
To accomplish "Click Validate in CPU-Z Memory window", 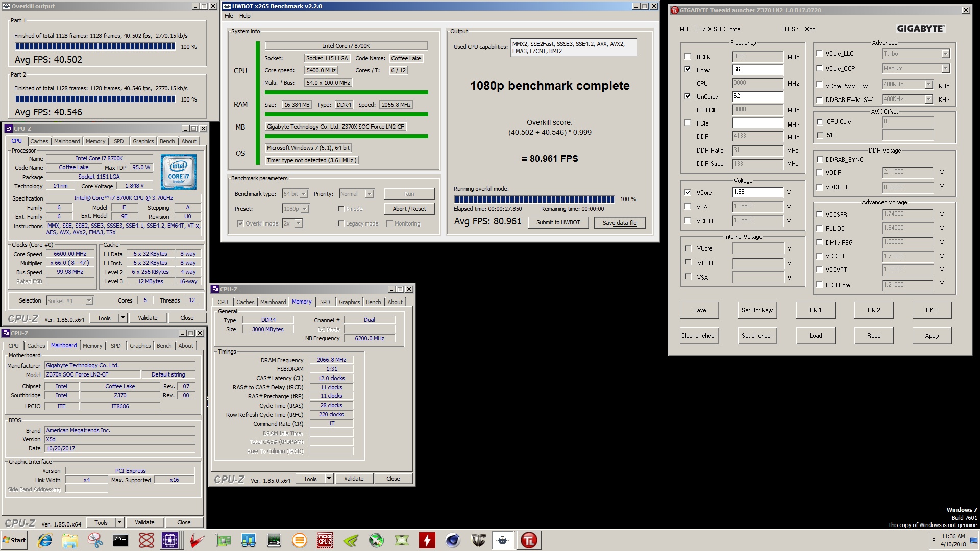I will point(354,479).
